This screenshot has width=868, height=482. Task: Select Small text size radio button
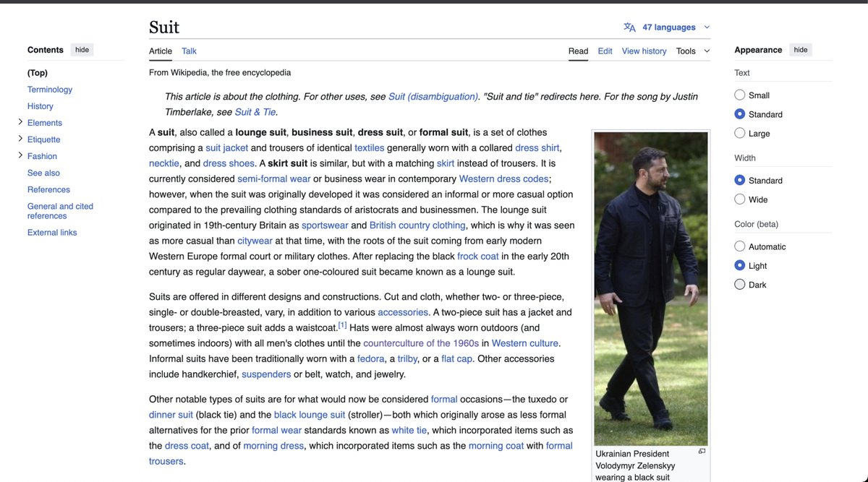[x=739, y=95]
